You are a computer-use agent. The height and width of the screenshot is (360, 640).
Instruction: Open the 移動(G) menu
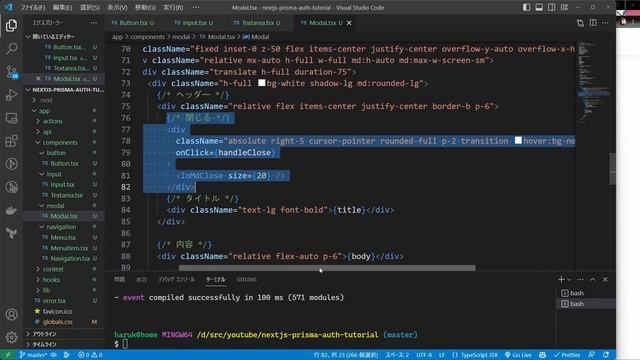click(145, 7)
